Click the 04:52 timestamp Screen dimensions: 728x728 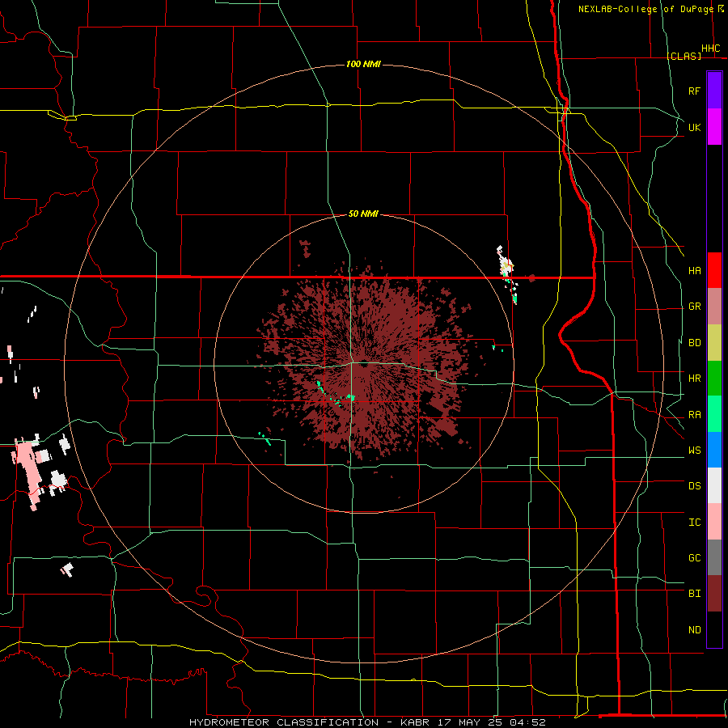tap(527, 722)
